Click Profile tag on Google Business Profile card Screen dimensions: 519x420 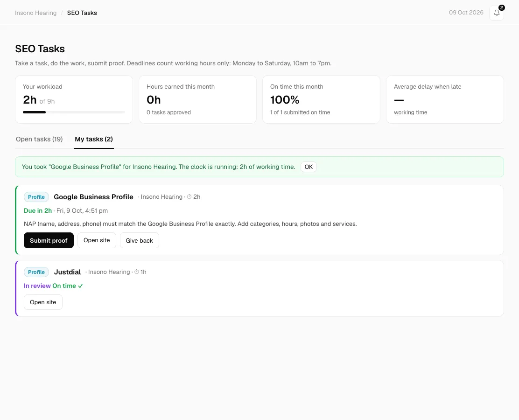click(36, 197)
